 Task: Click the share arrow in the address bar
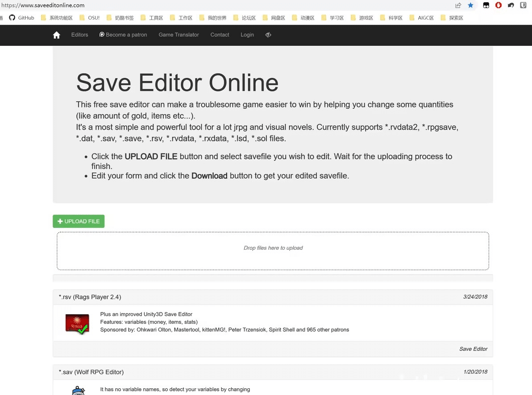[x=458, y=5]
